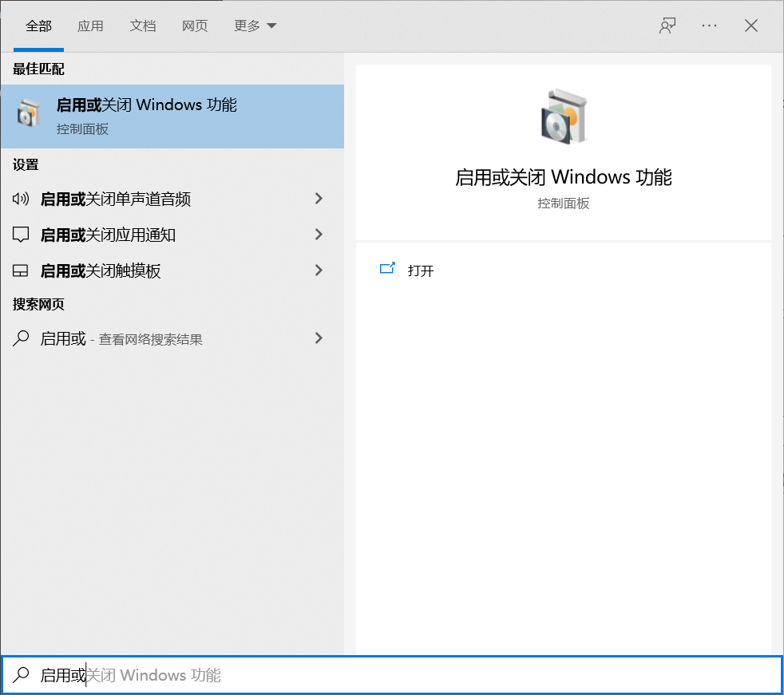
Task: Click the web search magnifier icon
Action: pyautogui.click(x=21, y=338)
